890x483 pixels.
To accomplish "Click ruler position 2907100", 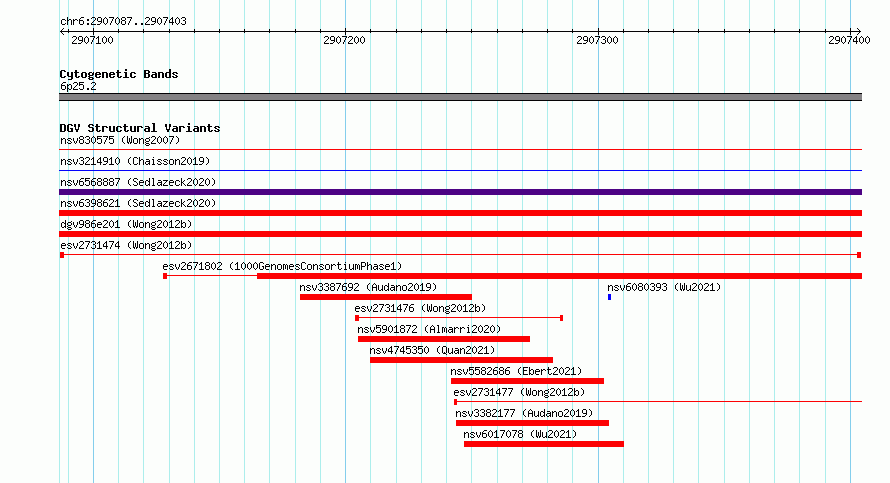I will [x=93, y=40].
